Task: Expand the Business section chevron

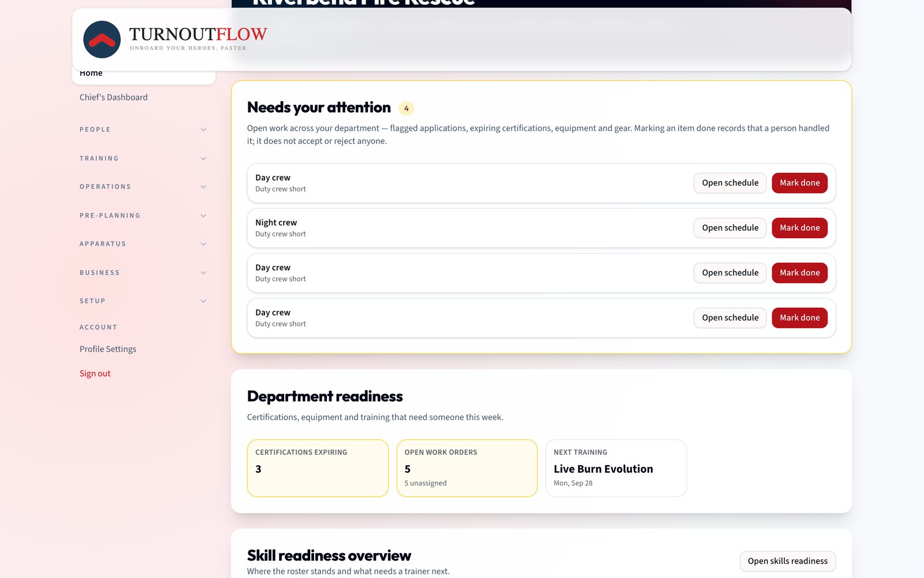Action: pos(203,273)
